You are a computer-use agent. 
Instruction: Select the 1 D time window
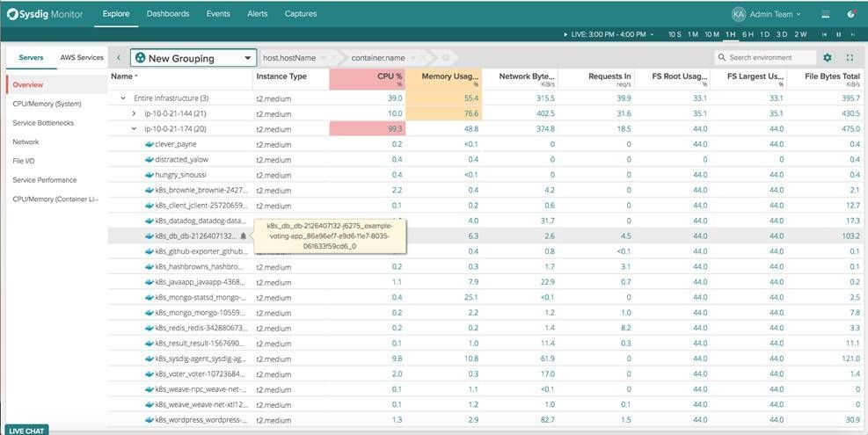[x=764, y=34]
